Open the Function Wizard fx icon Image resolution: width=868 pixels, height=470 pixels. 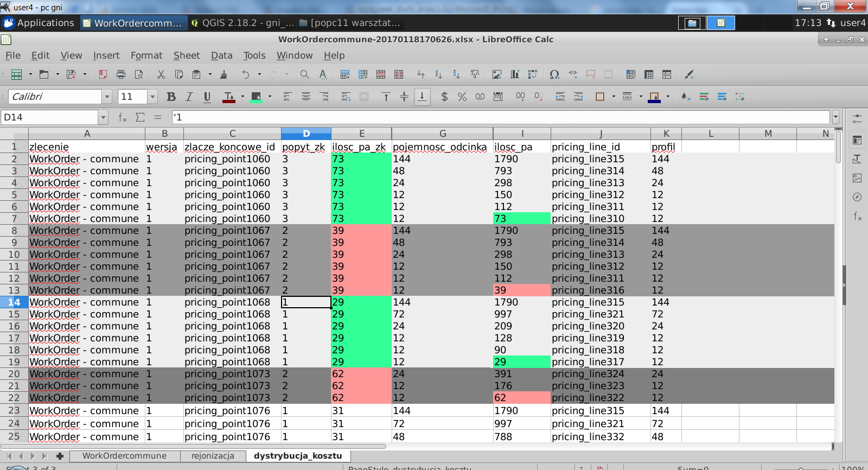pos(123,117)
